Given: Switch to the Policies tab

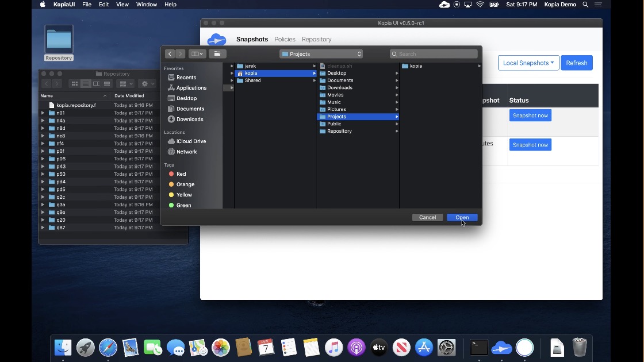Looking at the screenshot, I should click(x=285, y=39).
